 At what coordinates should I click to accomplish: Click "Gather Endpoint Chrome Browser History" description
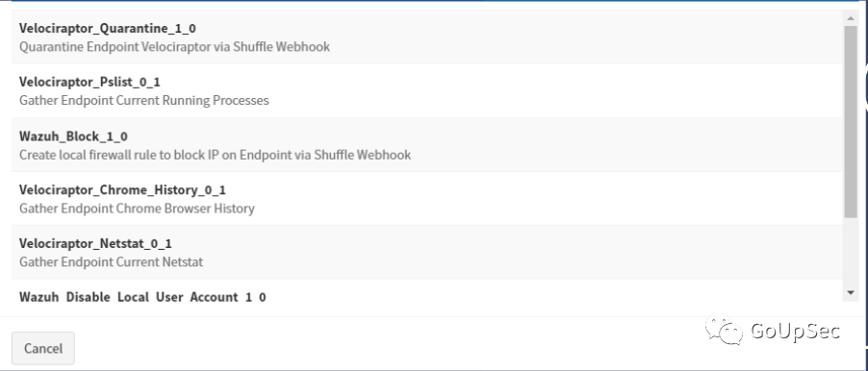pos(137,209)
